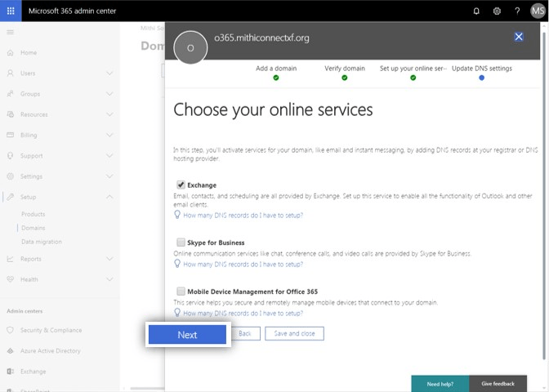Click the lightbulb icon under Mobile Device Management
This screenshot has height=392, width=549.
point(177,313)
